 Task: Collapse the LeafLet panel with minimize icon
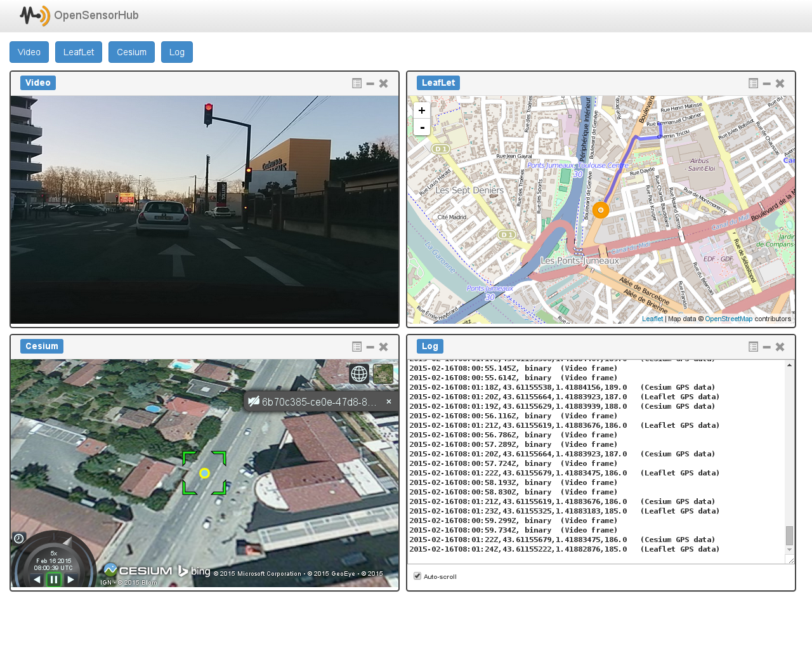point(766,83)
